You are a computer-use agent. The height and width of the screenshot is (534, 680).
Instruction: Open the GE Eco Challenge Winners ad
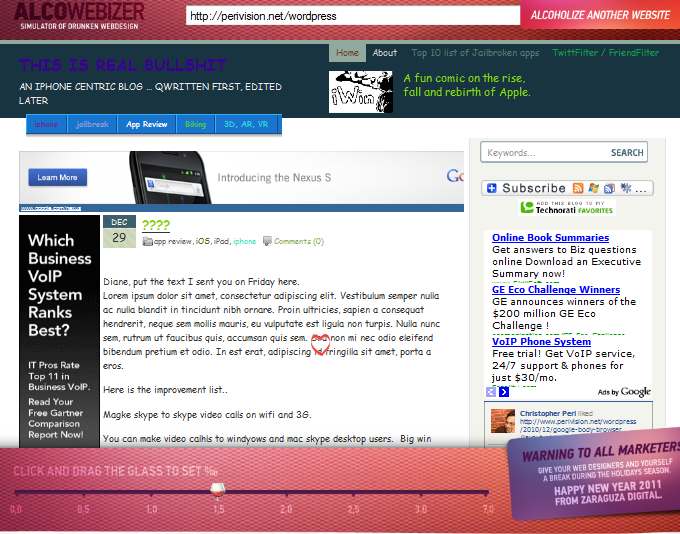coord(556,290)
